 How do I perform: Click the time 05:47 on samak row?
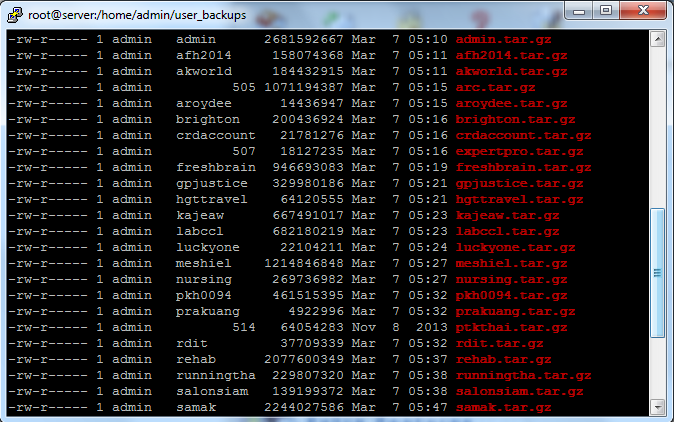[428, 407]
